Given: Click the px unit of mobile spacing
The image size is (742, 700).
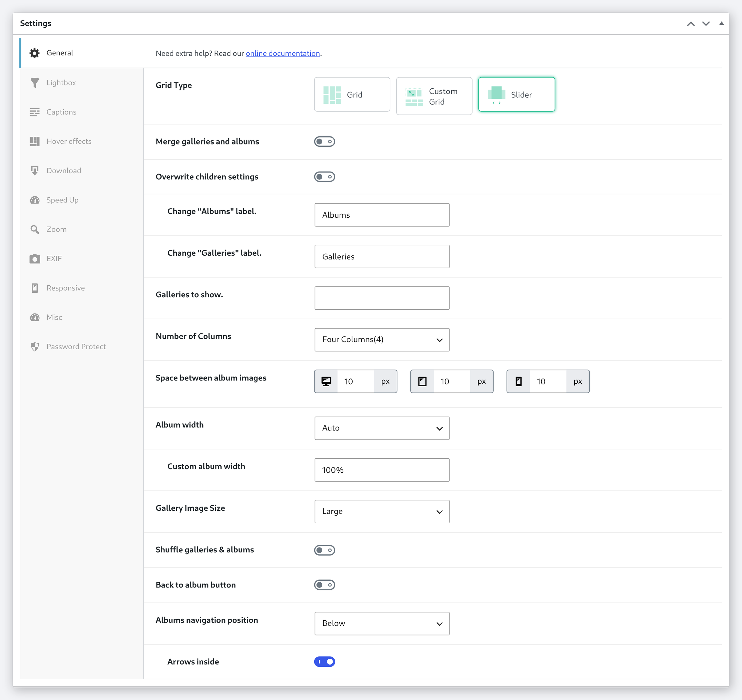Looking at the screenshot, I should click(x=578, y=381).
